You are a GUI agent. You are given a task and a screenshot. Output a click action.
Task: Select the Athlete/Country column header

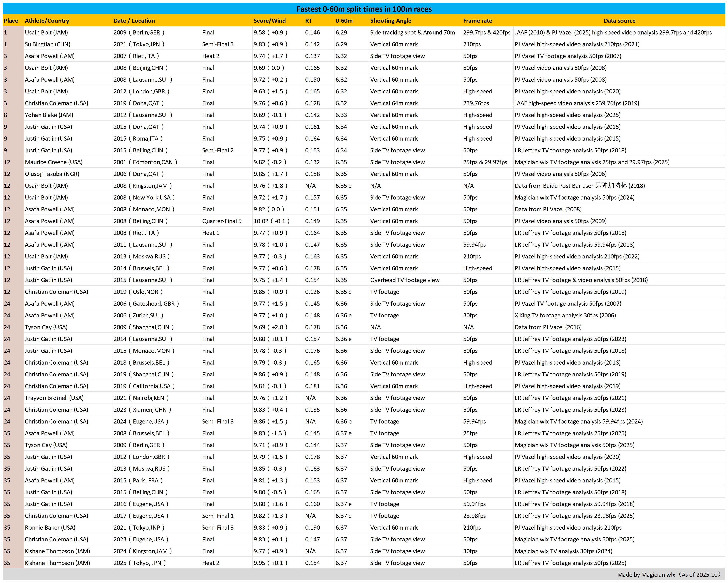47,21
